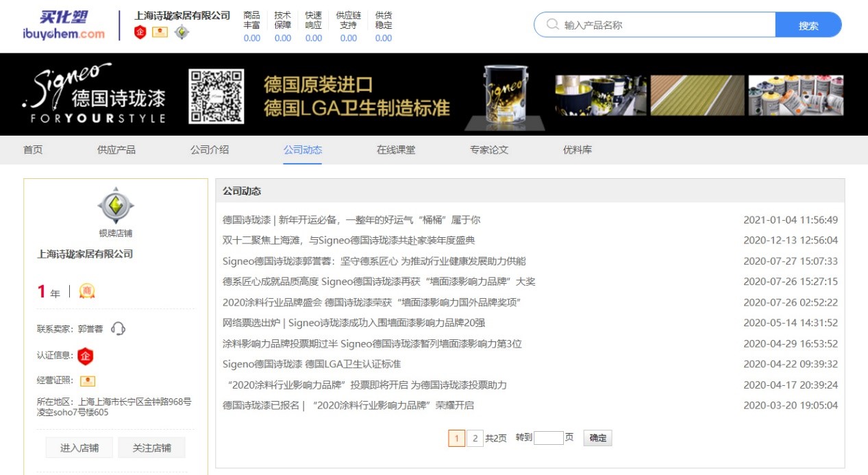Open article 坚守德系匠心 by 郭誉蓉
The width and height of the screenshot is (868, 475).
pyautogui.click(x=374, y=261)
